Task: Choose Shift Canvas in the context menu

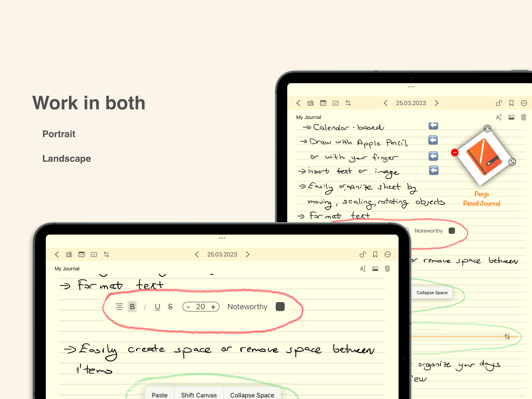Action: [x=199, y=395]
